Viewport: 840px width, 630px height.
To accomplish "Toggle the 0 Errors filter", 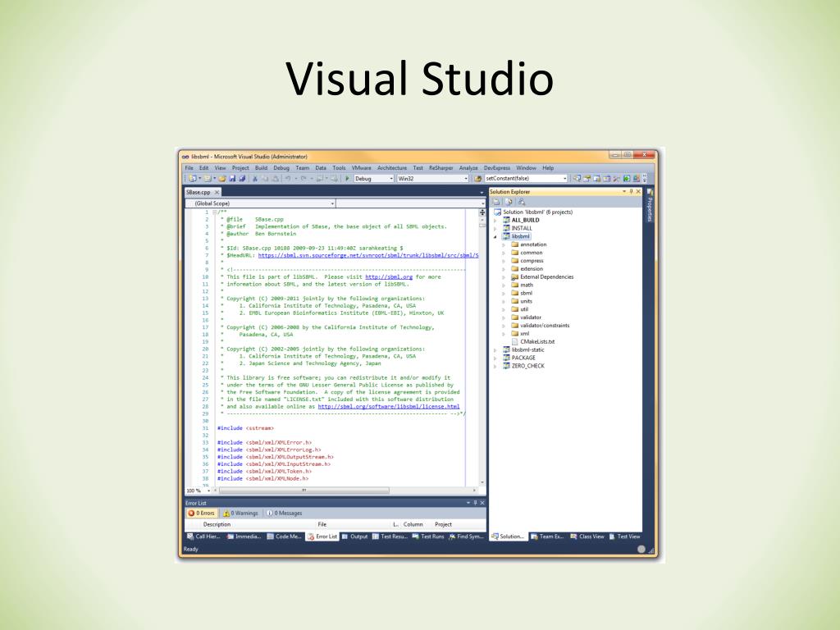I will [201, 514].
